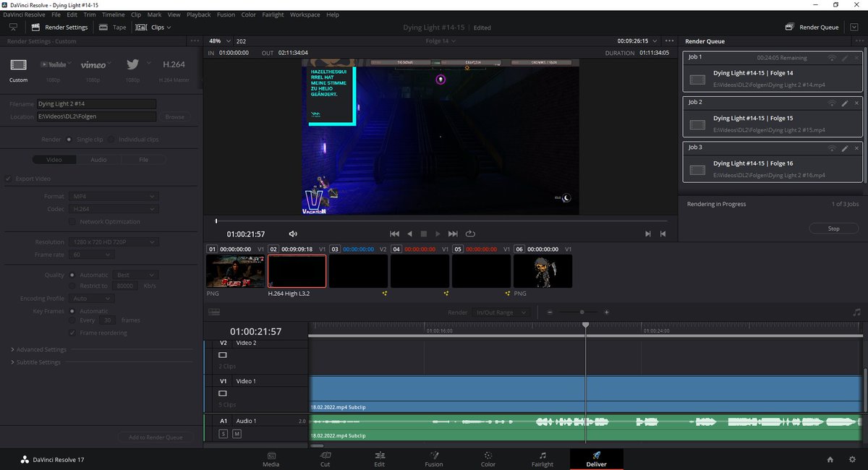Toggle the Video 1 track display icon

tap(223, 393)
